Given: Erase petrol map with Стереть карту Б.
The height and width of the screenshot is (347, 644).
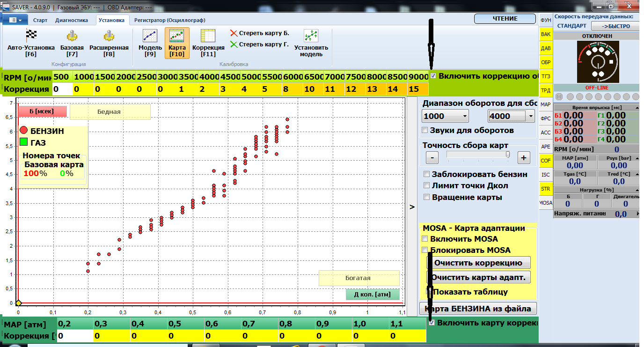Looking at the screenshot, I should [259, 33].
